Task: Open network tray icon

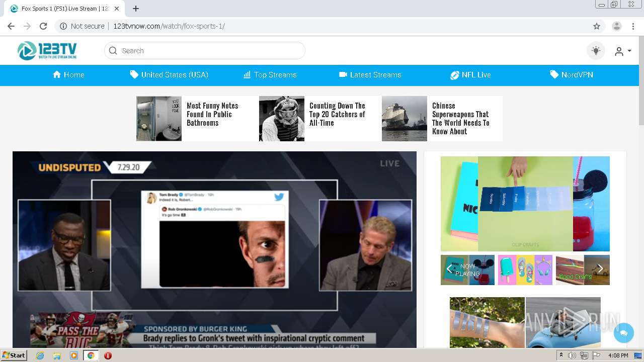Action: tap(584, 355)
